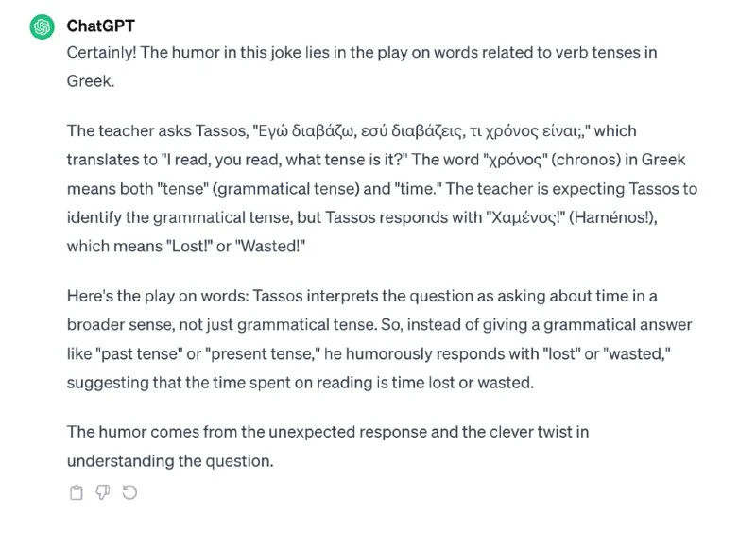This screenshot has height=533, width=756.
Task: Click the thumbs down feedback icon
Action: pyautogui.click(x=103, y=492)
